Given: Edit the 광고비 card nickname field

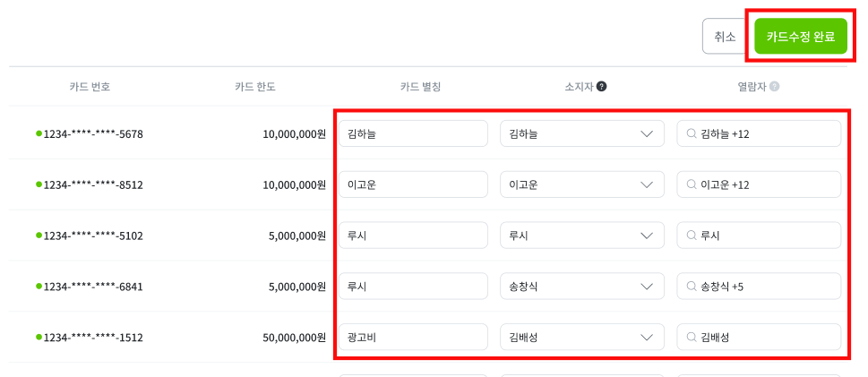Looking at the screenshot, I should pyautogui.click(x=412, y=338).
